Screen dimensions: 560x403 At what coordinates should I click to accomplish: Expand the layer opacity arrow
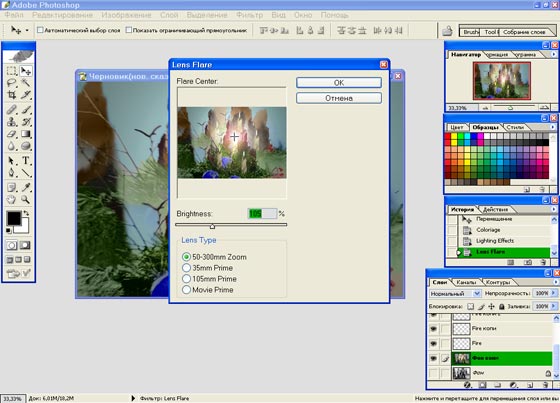pyautogui.click(x=554, y=293)
